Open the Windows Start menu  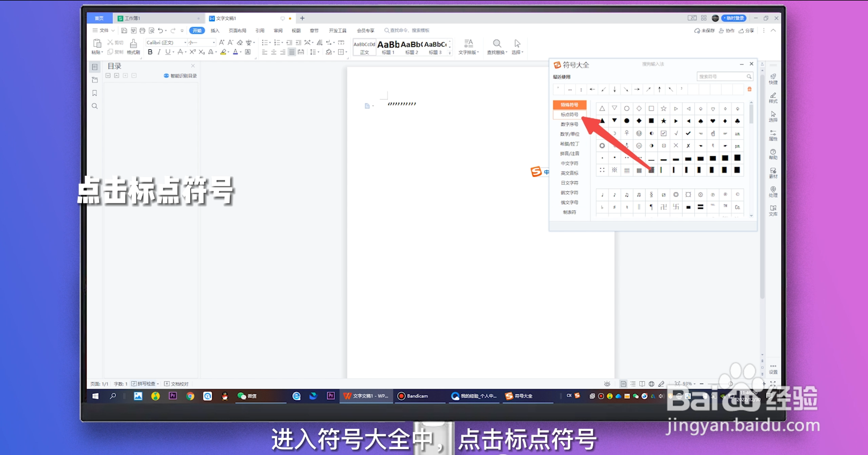[x=95, y=396]
